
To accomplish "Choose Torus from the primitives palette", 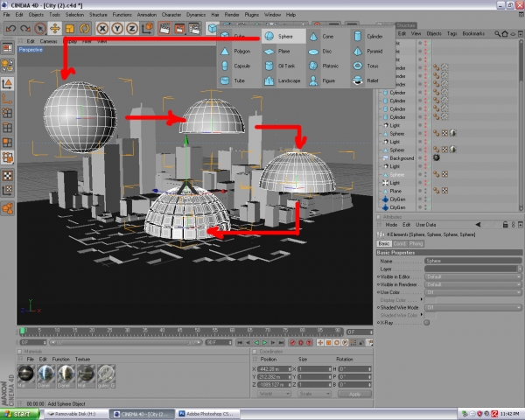I will (x=372, y=66).
